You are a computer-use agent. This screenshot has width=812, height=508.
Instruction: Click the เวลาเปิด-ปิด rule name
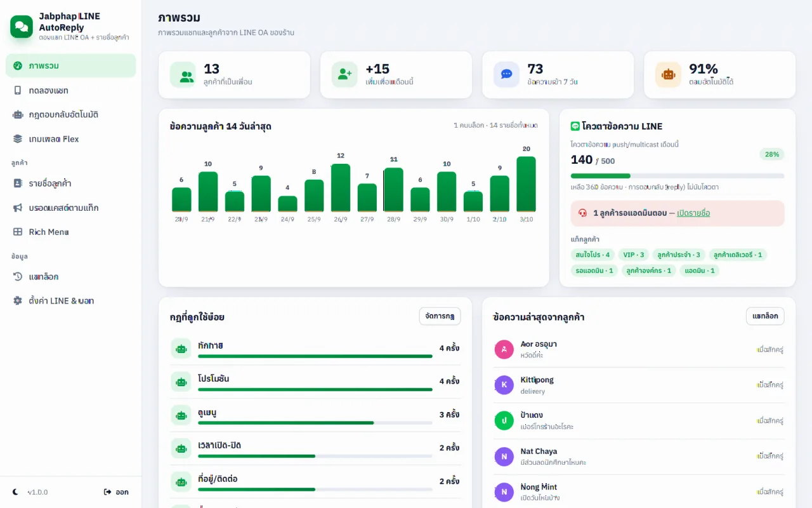[x=219, y=445]
